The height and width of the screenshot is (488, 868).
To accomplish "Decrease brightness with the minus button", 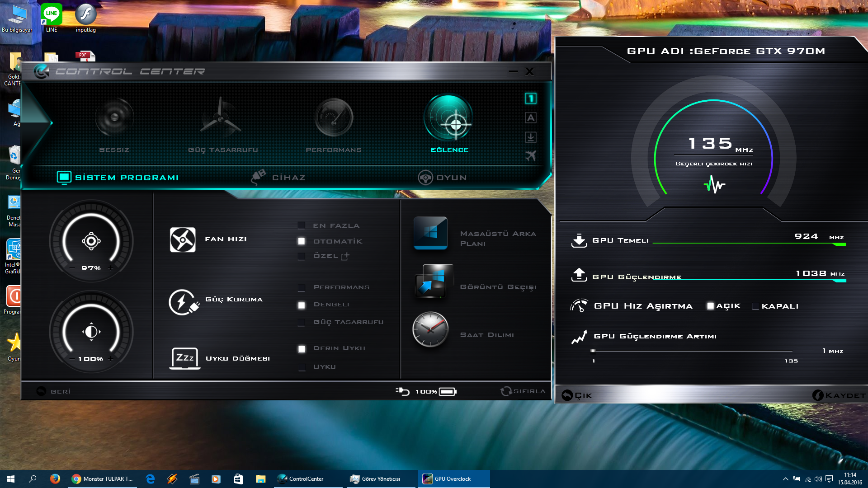I will 72,359.
